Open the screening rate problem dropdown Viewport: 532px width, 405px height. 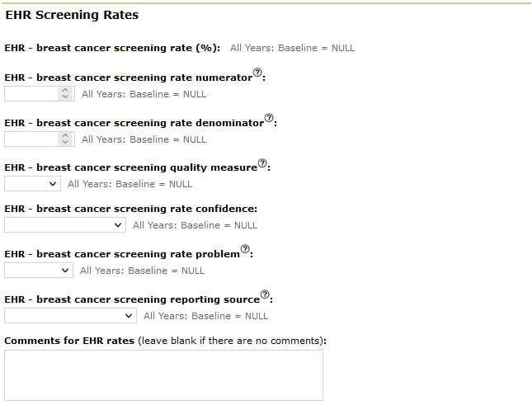(x=38, y=271)
